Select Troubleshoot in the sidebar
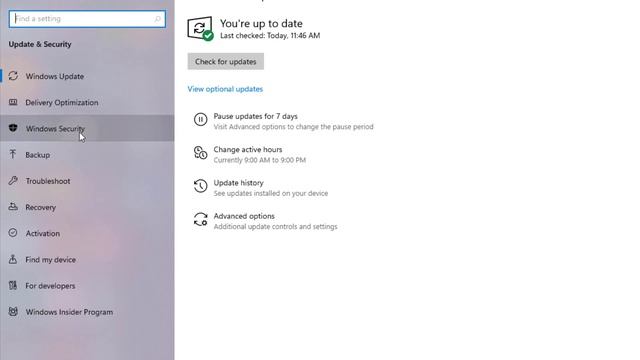This screenshot has width=640, height=360. coord(87,180)
